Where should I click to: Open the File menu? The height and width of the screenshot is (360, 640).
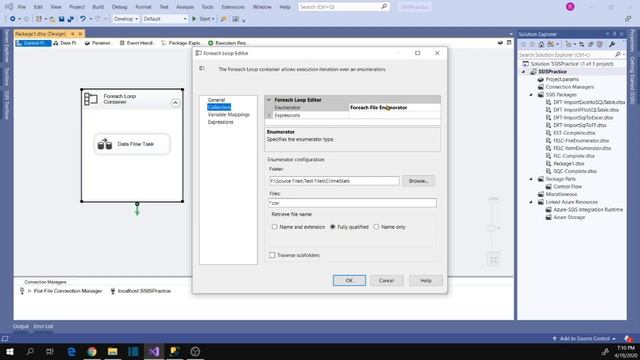click(x=22, y=7)
